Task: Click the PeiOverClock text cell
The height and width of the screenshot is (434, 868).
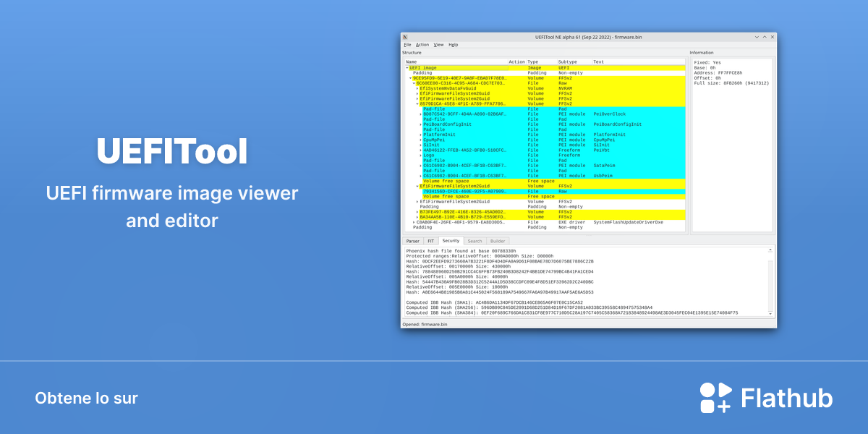Action: [x=609, y=114]
